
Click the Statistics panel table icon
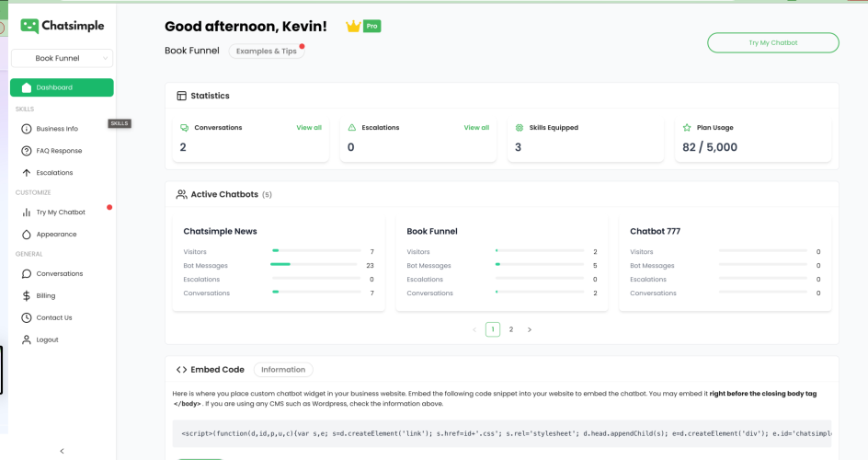coord(181,96)
